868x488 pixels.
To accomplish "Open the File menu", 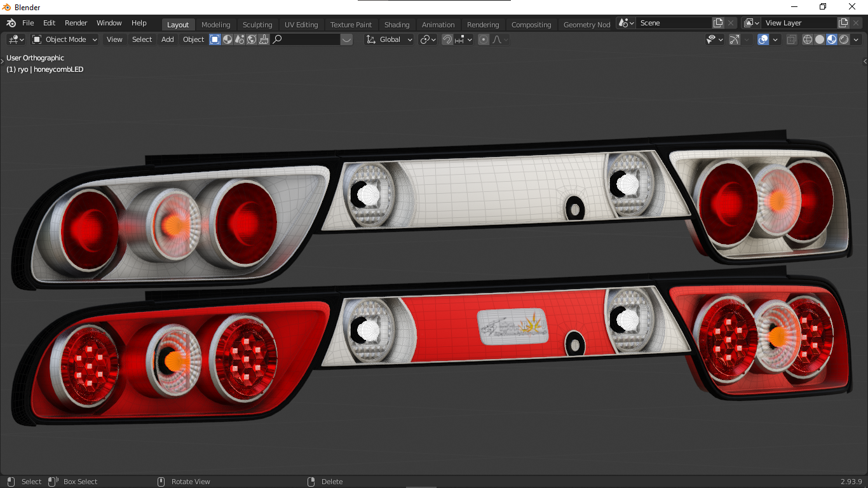I will [28, 23].
